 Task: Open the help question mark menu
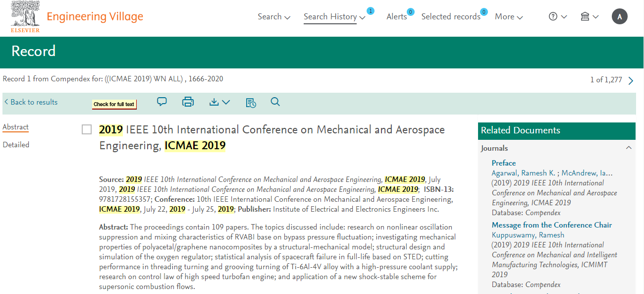[x=557, y=16]
